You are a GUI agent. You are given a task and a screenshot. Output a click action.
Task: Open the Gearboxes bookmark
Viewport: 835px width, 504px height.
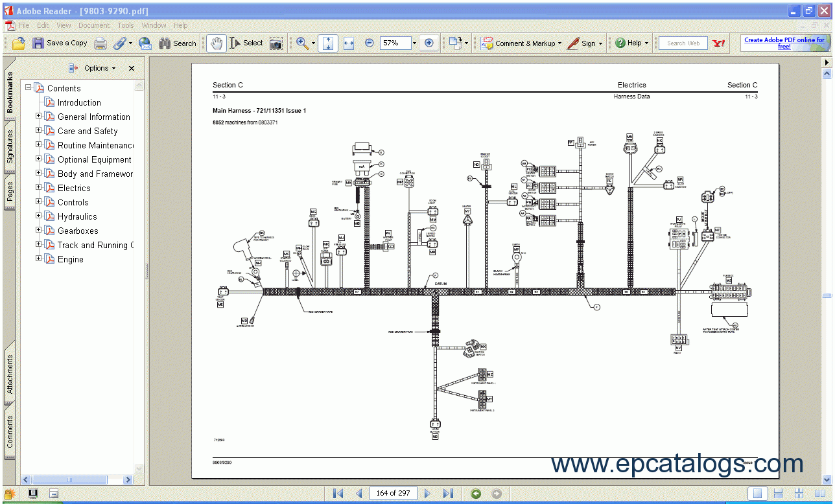click(x=78, y=231)
